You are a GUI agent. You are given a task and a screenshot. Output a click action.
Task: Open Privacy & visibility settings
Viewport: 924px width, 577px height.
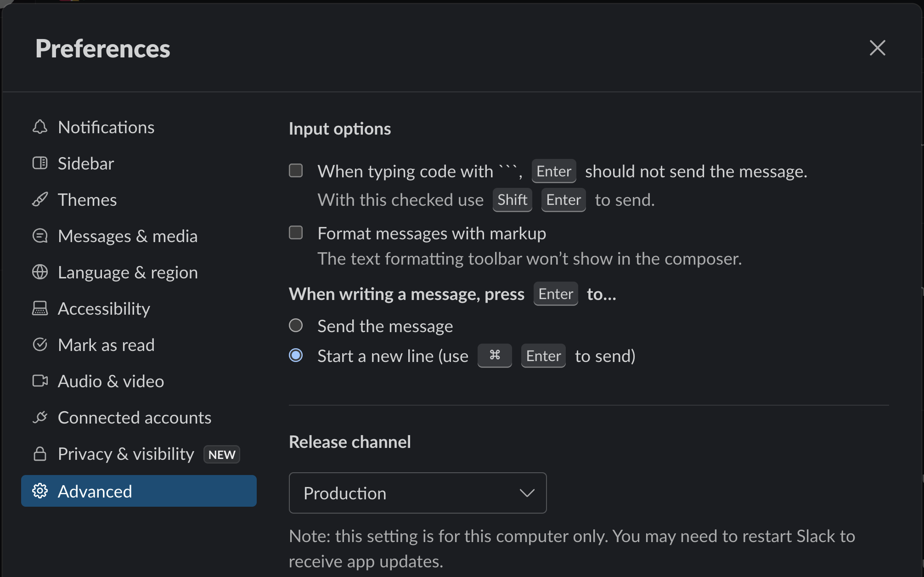(139, 454)
